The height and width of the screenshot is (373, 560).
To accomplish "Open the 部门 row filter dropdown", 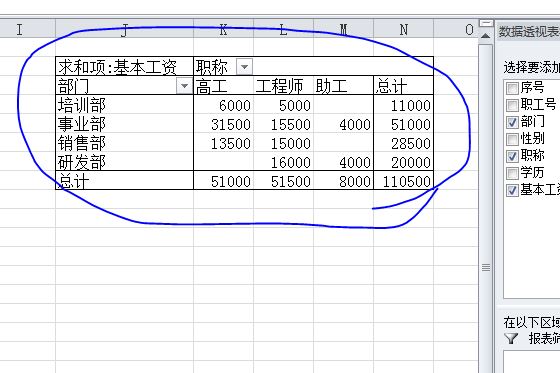I will coord(185,86).
